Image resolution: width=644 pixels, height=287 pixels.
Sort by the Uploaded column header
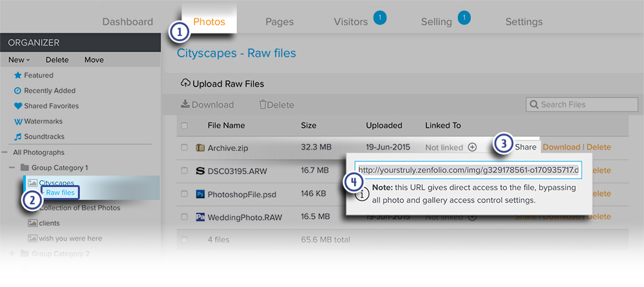[384, 125]
